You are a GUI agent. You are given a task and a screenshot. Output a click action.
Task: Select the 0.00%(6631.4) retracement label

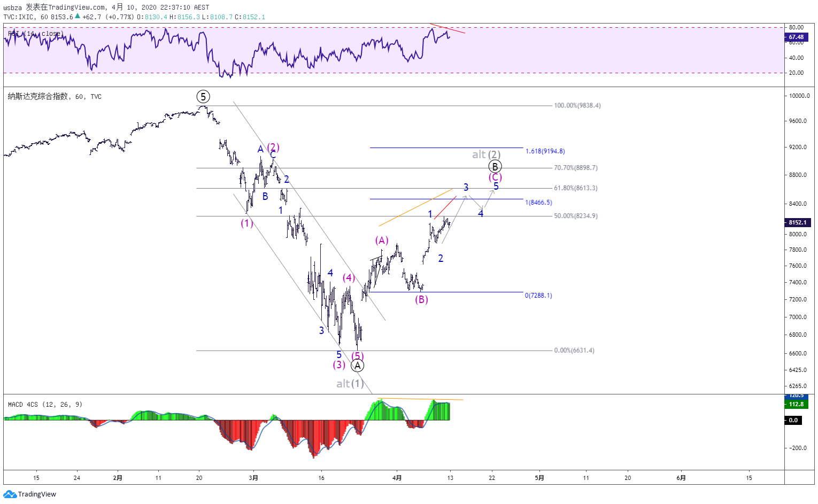pos(574,351)
